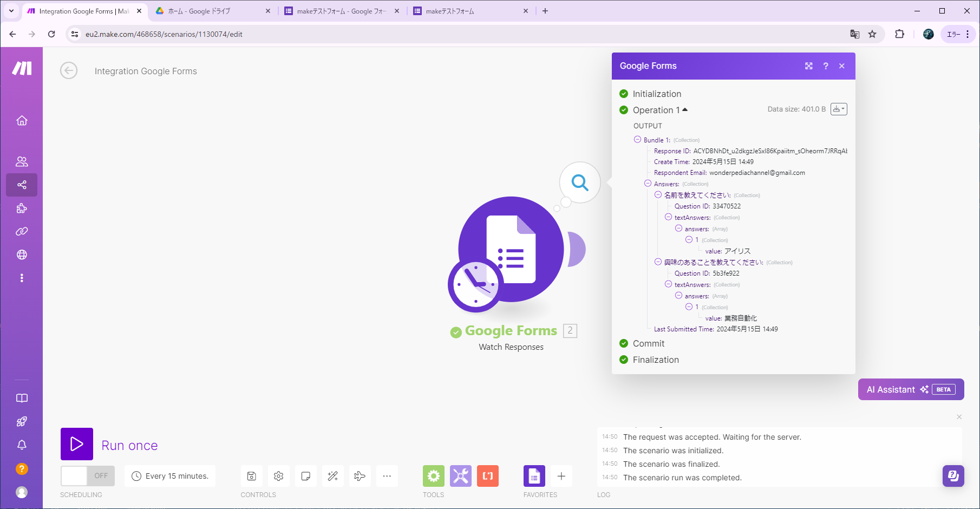Collapse the 名前を教えてください node
Screen dimensions: 980x509
[x=658, y=195]
